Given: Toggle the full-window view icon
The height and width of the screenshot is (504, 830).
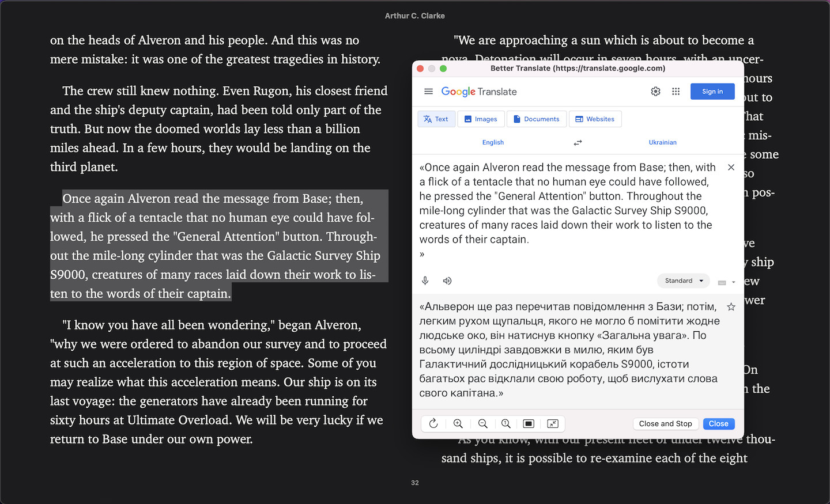Looking at the screenshot, I should [x=529, y=424].
